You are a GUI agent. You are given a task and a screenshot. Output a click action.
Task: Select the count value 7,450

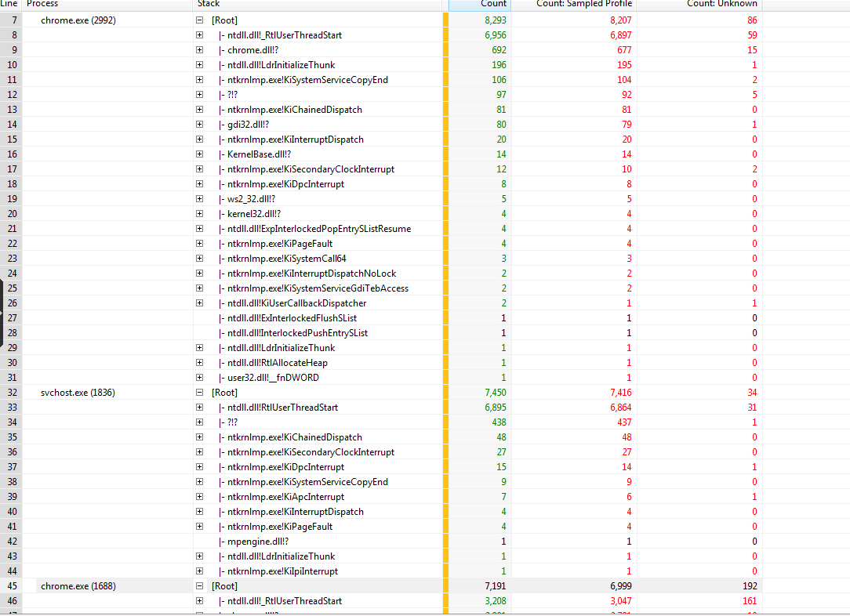click(x=496, y=393)
